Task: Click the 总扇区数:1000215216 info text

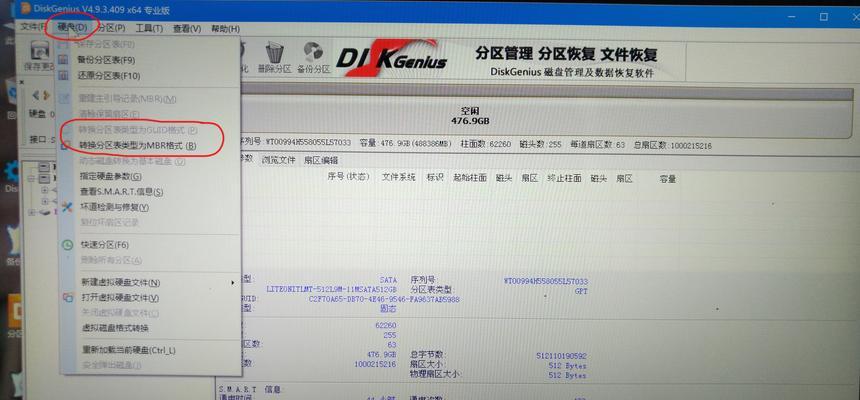Action: (672, 146)
